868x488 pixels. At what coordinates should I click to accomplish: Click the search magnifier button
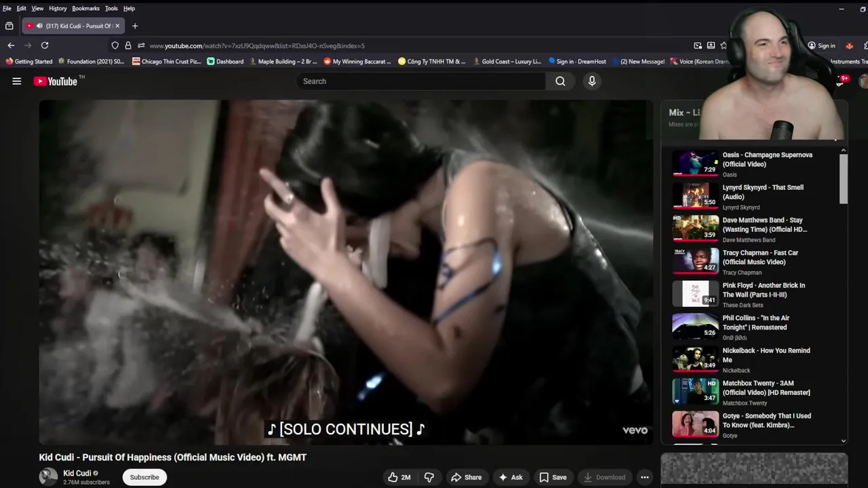(560, 81)
